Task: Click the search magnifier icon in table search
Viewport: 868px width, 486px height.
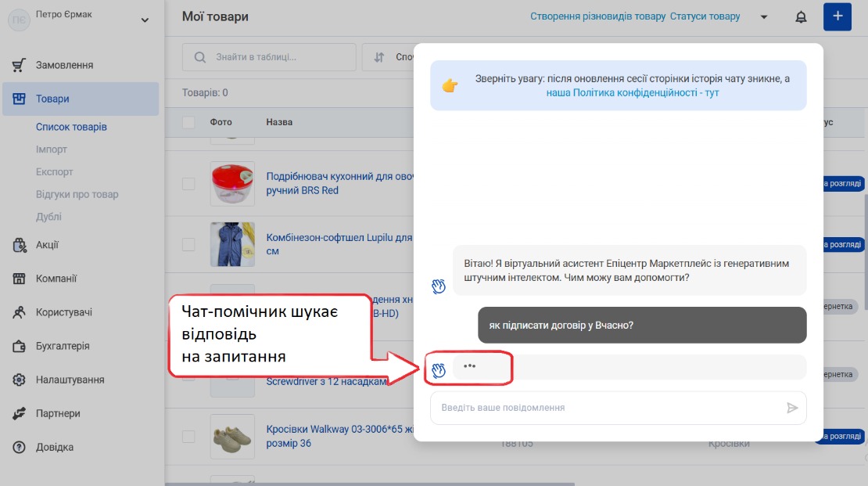Action: (200, 57)
